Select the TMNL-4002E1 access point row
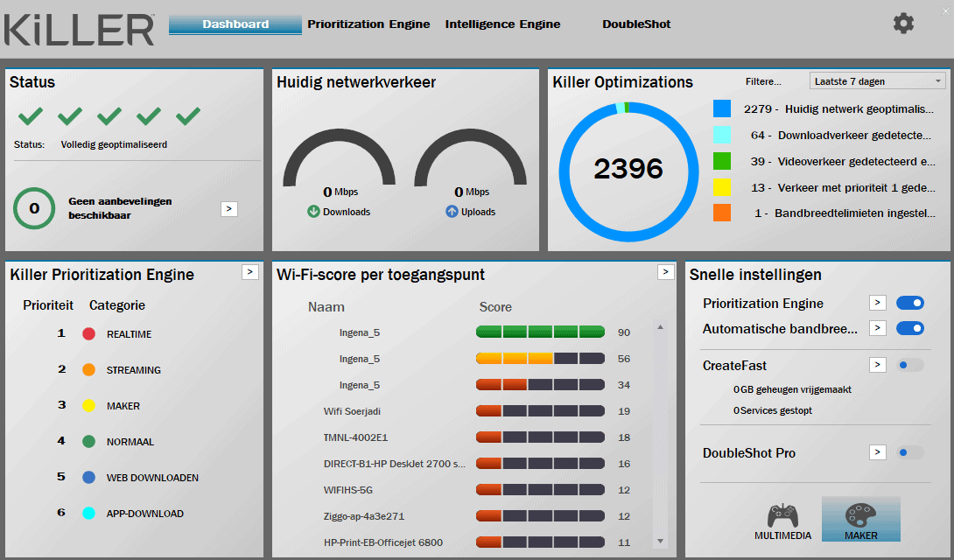The image size is (954, 560). [x=476, y=437]
